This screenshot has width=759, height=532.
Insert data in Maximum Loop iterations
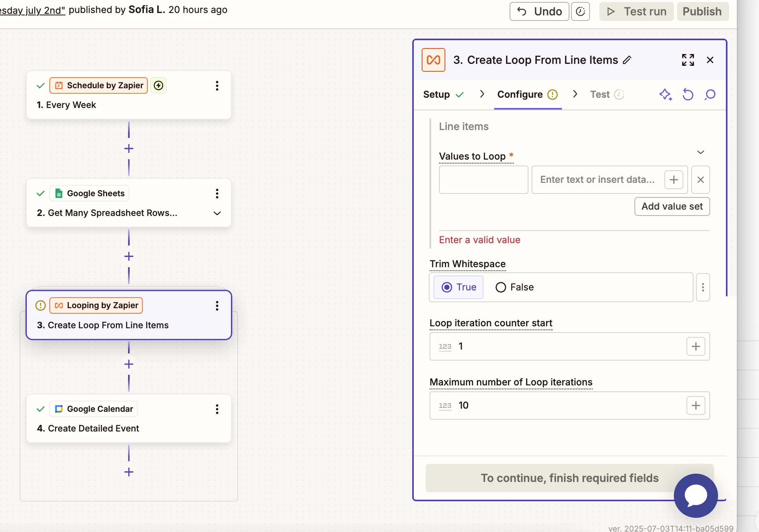pyautogui.click(x=696, y=406)
